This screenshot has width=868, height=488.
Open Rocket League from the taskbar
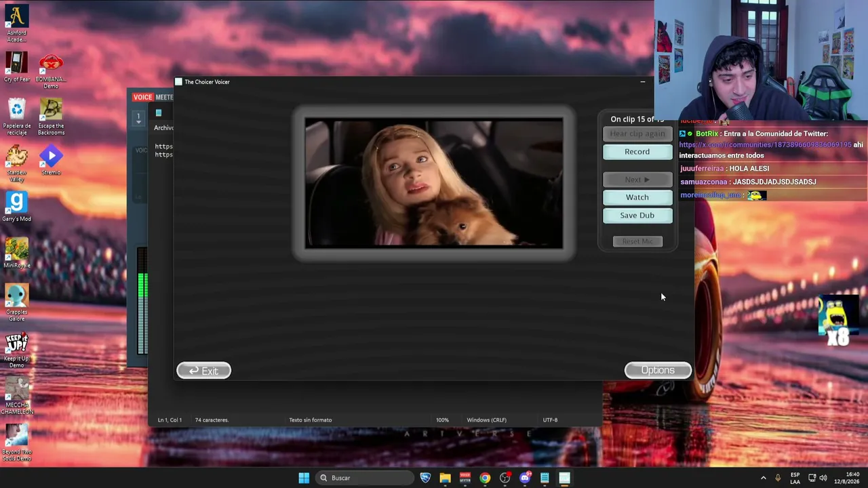pos(425,478)
